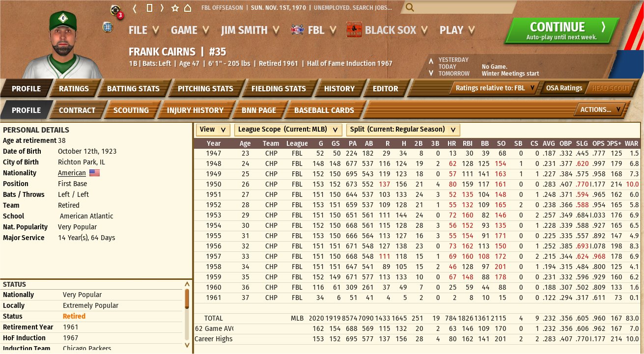This screenshot has height=354, width=644.
Task: Switch ratings to OSA Ratings
Action: point(564,88)
